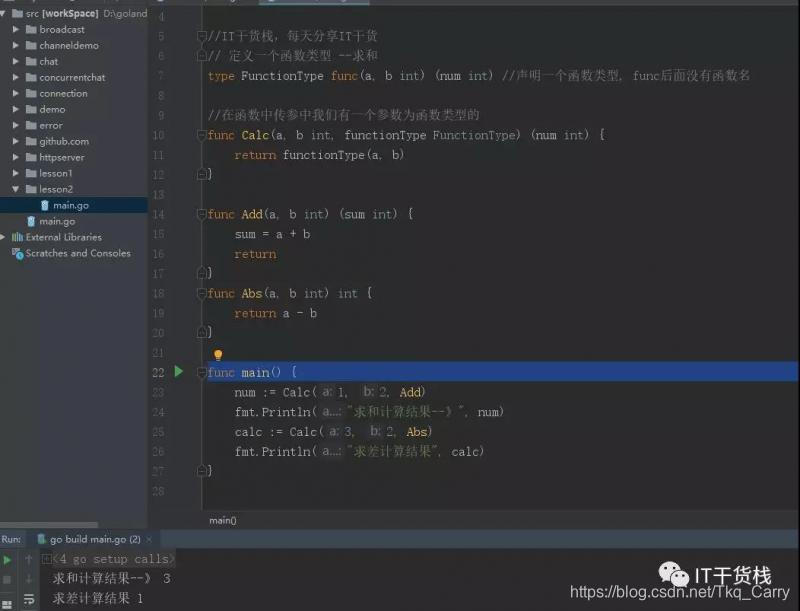This screenshot has height=611, width=800.
Task: Collapse the Abs function fold marker
Action: [x=202, y=293]
